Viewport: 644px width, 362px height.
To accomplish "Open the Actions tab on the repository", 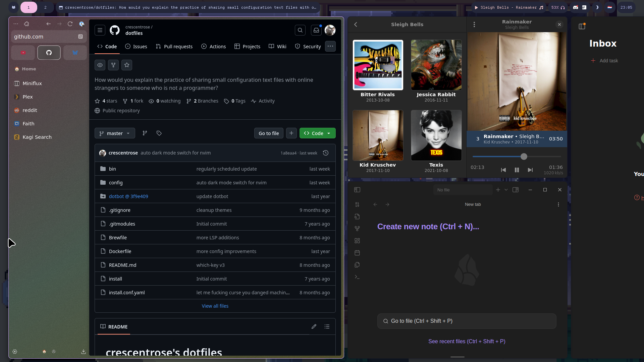I will click(x=213, y=46).
